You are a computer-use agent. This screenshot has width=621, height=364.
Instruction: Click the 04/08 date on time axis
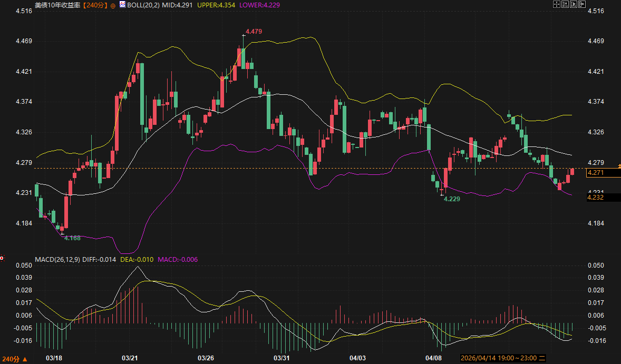coord(433,358)
